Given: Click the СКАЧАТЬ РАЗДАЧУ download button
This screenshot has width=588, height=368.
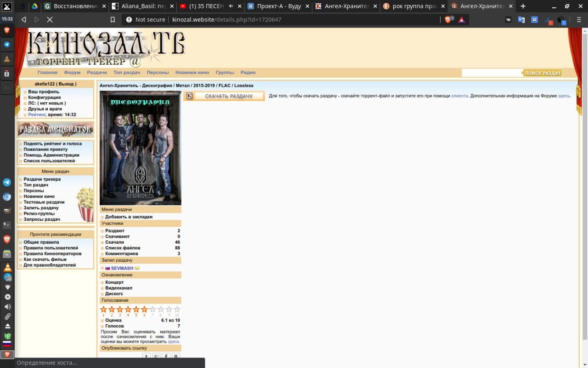Looking at the screenshot, I should click(224, 96).
